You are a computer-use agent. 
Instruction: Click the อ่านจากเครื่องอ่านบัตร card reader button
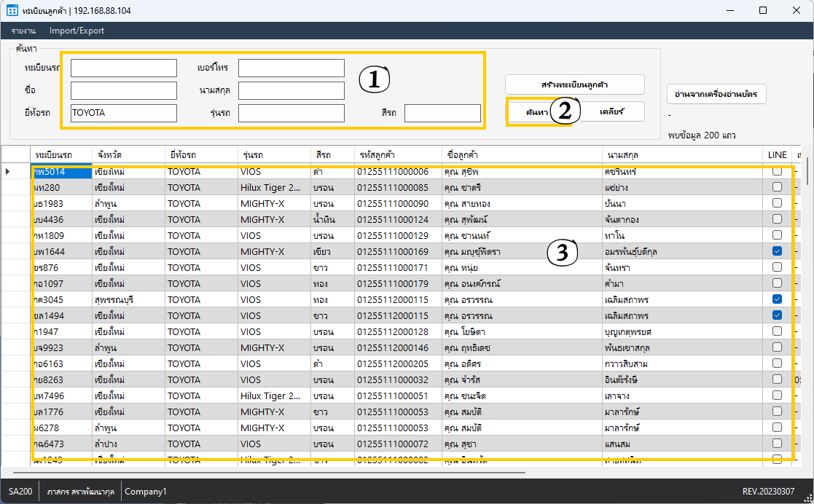point(716,94)
